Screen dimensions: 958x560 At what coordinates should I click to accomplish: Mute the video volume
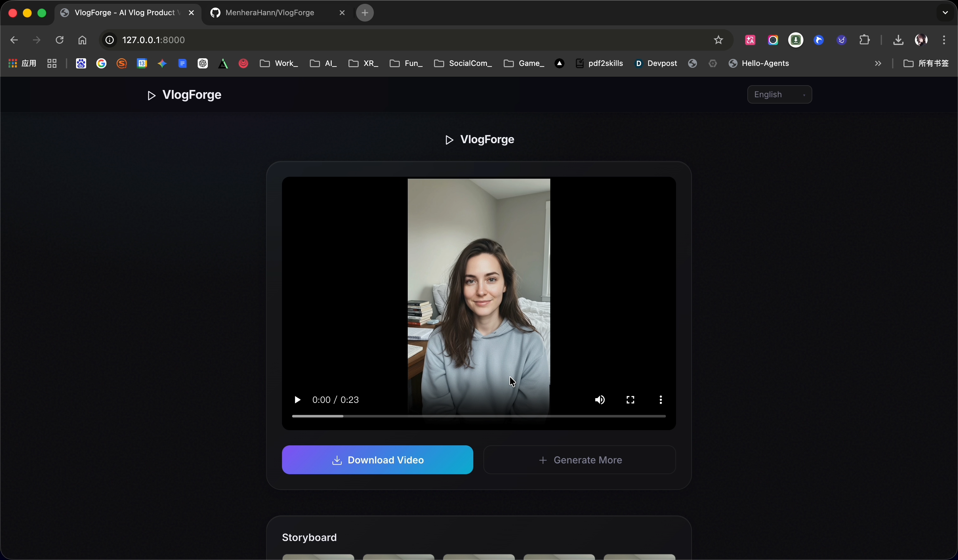point(600,400)
